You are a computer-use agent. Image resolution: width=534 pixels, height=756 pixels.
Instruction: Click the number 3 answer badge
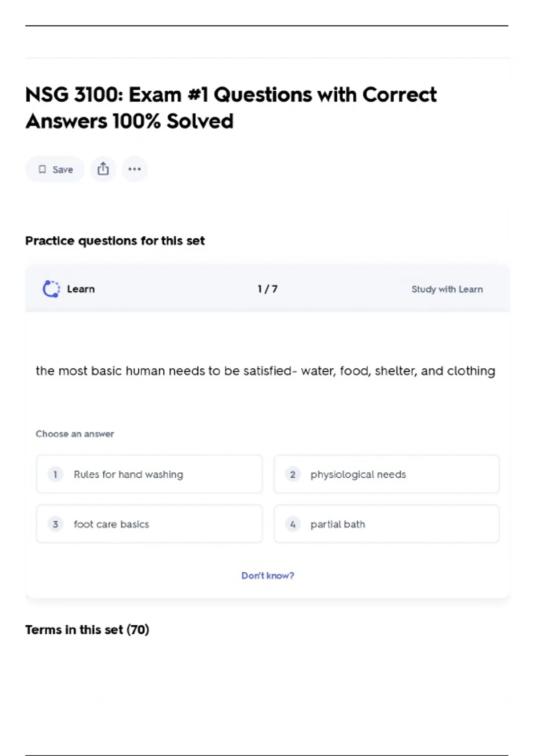coord(55,524)
